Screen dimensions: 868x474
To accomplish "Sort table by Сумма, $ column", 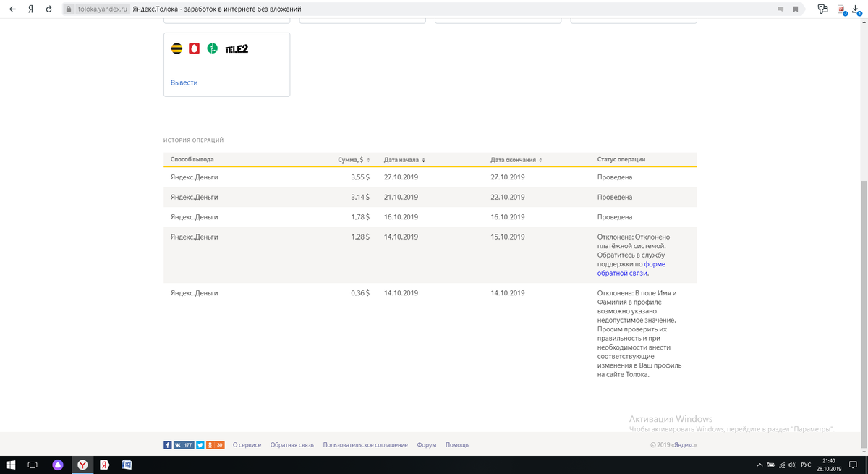I will point(354,159).
